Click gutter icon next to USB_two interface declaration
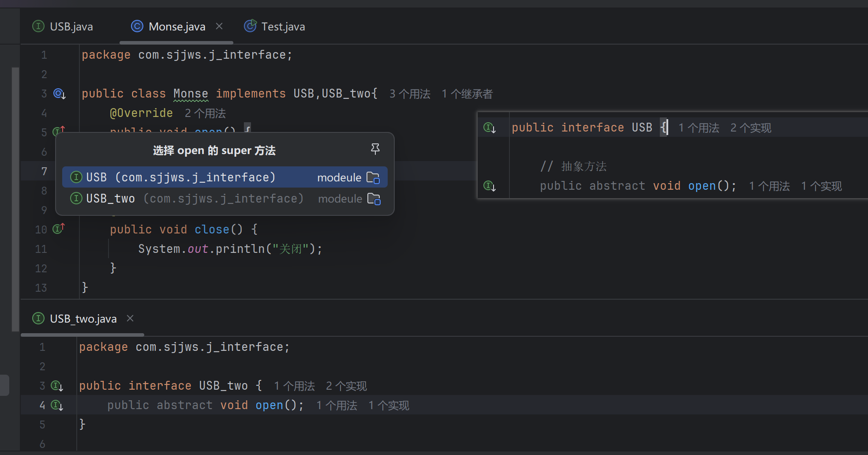The width and height of the screenshot is (868, 455). pyautogui.click(x=57, y=386)
